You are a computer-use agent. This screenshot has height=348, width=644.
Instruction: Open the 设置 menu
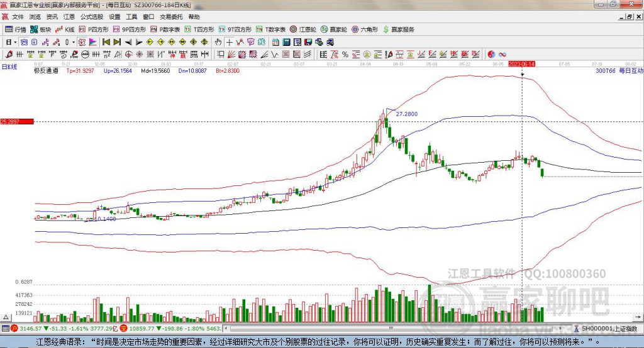(x=114, y=17)
